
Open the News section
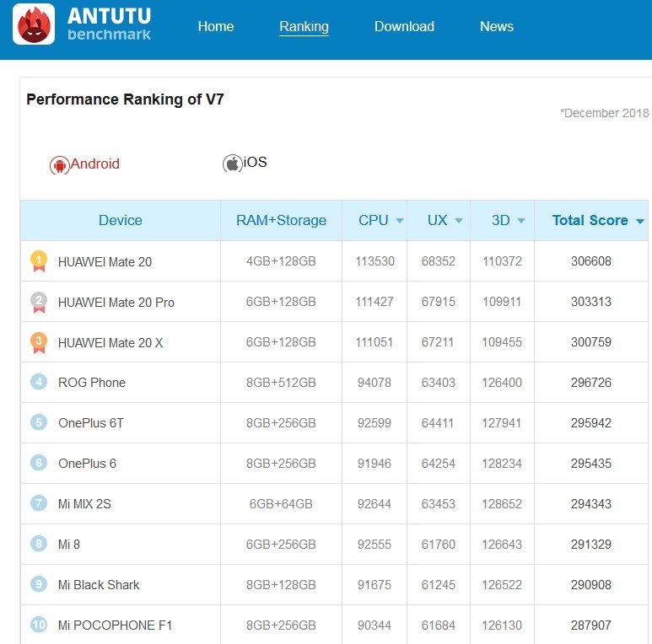coord(496,26)
